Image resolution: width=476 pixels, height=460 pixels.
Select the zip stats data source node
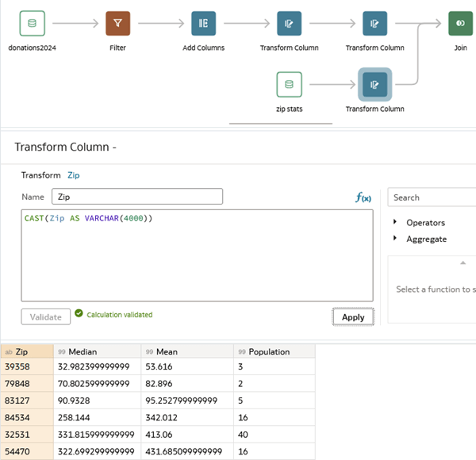(289, 84)
